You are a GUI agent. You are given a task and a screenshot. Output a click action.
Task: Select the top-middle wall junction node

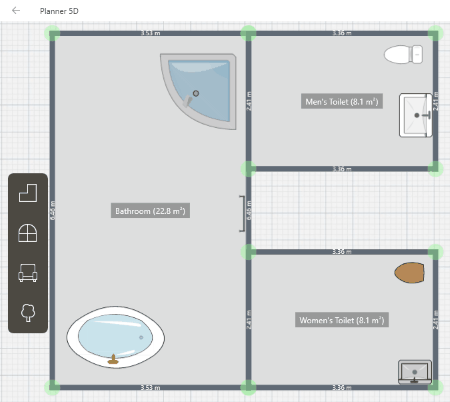click(248, 33)
